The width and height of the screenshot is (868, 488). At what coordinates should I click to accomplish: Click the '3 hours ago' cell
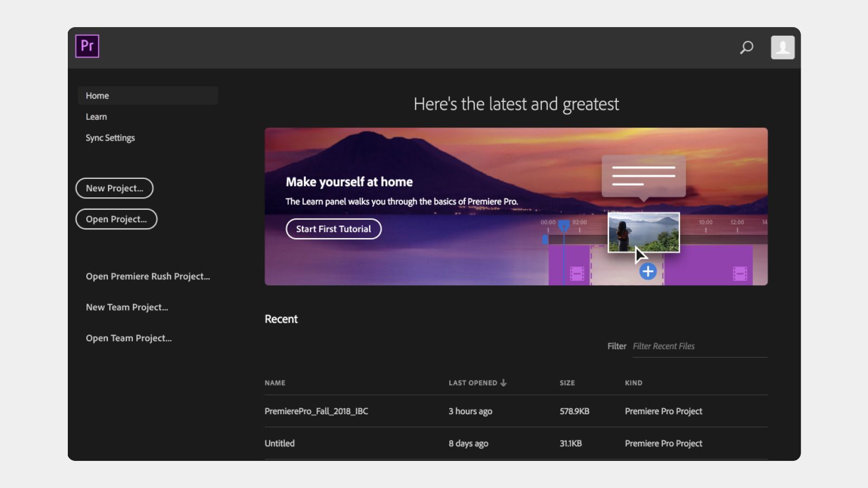pyautogui.click(x=470, y=412)
